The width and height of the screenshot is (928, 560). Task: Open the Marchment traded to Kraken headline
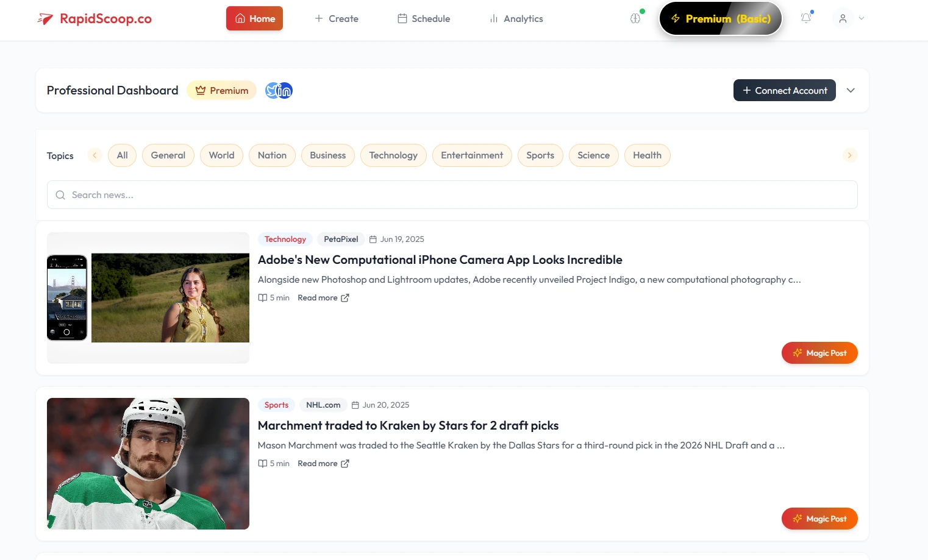click(x=409, y=426)
